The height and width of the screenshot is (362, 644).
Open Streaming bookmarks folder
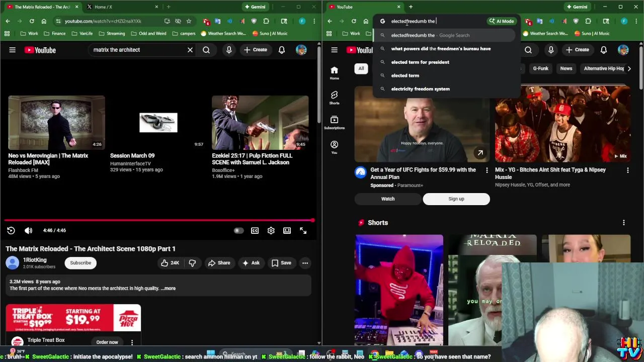112,34
